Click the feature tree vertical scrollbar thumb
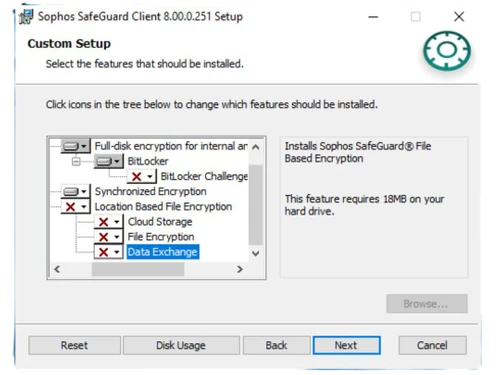Viewport: 500px width, 375px height. tap(256, 205)
